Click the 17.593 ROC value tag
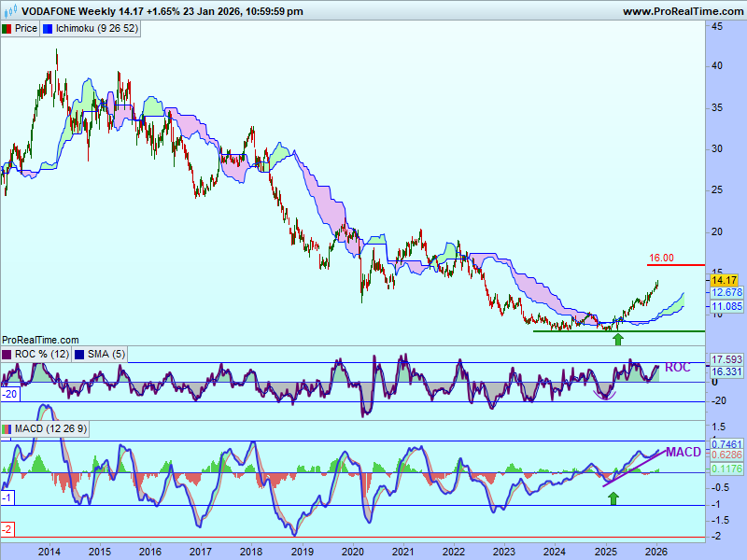 click(726, 359)
